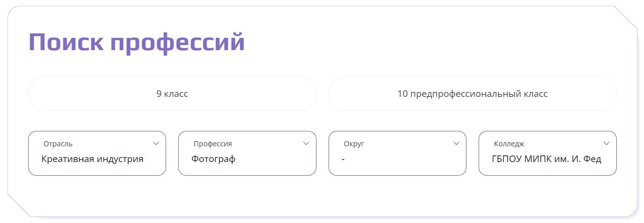
Task: Click the "Отрасль" field label
Action: coord(58,144)
